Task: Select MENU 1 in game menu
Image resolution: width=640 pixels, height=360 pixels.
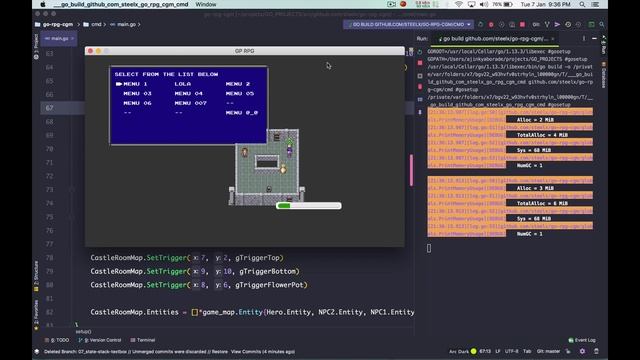Action: click(135, 84)
